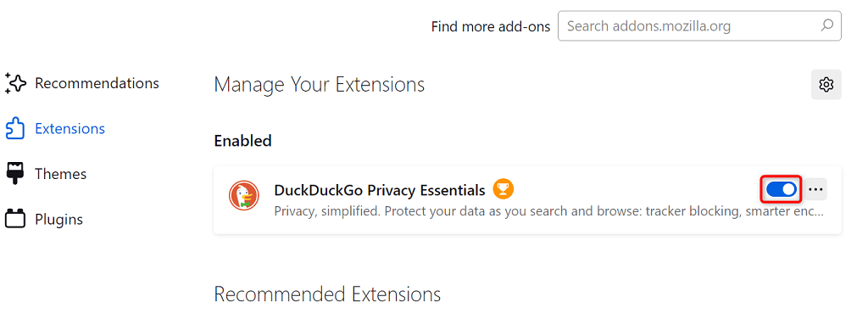Click the Find more add-ons label
This screenshot has width=868, height=319.
click(491, 26)
